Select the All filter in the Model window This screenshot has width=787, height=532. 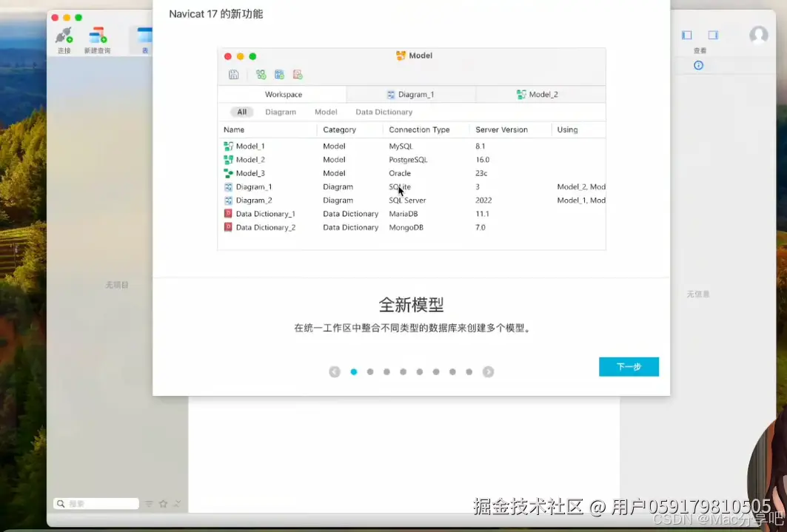click(240, 112)
